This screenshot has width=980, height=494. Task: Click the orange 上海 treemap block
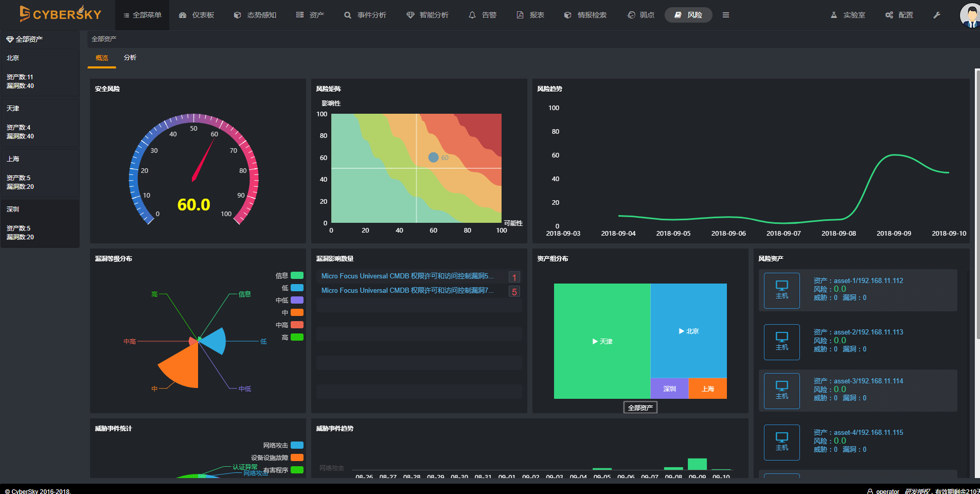[x=707, y=389]
